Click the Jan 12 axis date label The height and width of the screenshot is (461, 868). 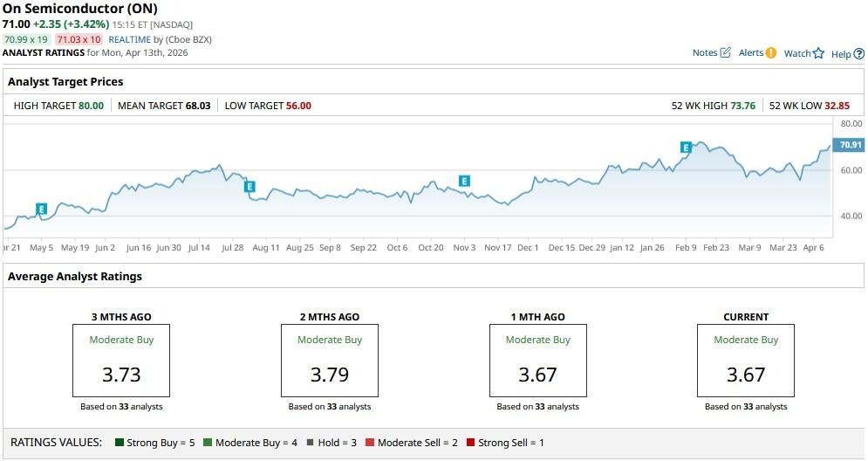coord(622,248)
